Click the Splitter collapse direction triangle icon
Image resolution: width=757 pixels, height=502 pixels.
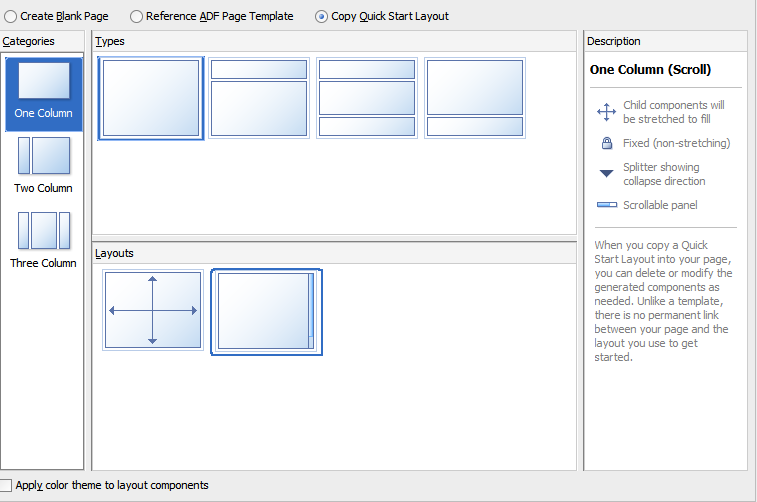(x=606, y=173)
